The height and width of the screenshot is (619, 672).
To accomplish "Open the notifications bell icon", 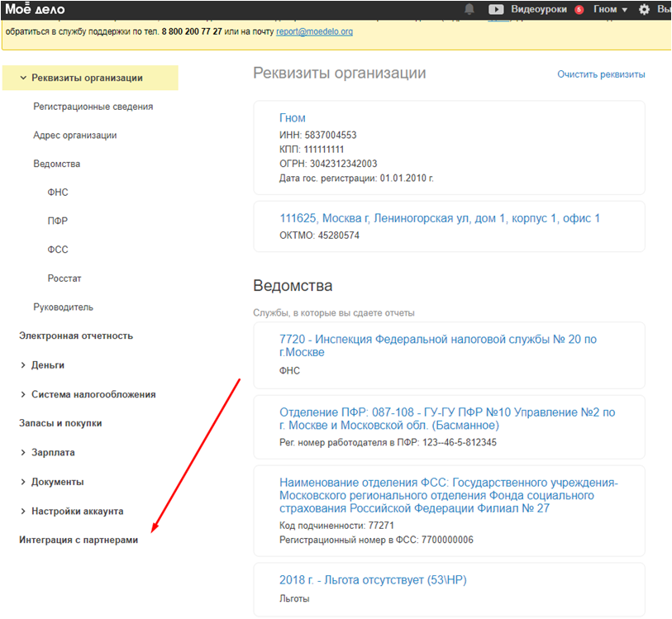I will [469, 9].
